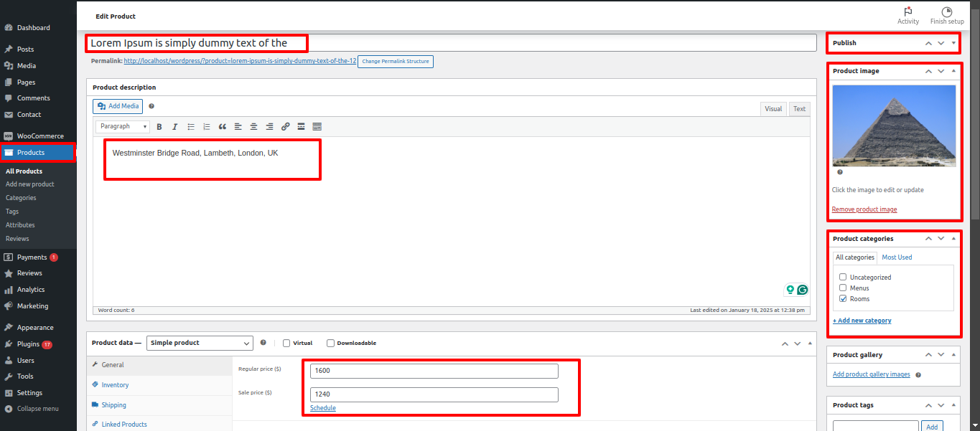The height and width of the screenshot is (431, 980).
Task: Click Remove product image link
Action: click(864, 209)
